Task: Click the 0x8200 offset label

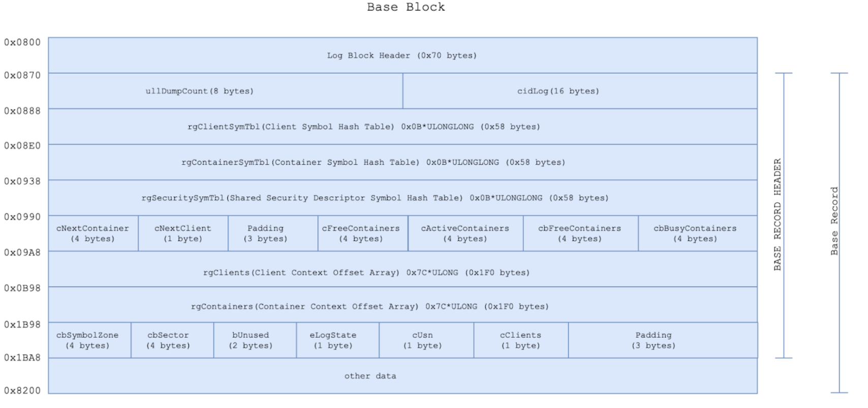Action: (x=22, y=391)
